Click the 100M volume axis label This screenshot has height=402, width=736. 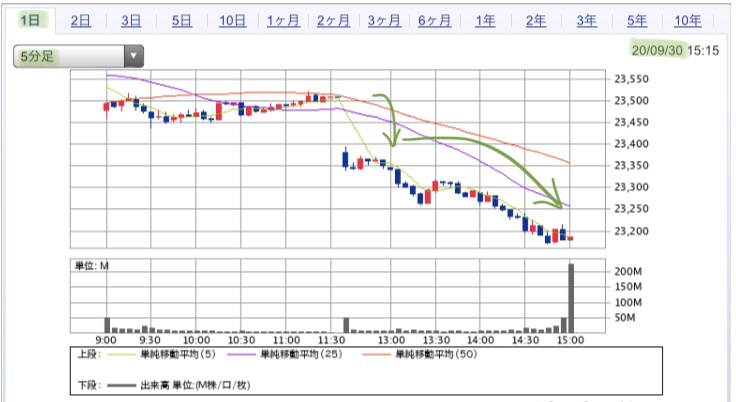point(628,302)
